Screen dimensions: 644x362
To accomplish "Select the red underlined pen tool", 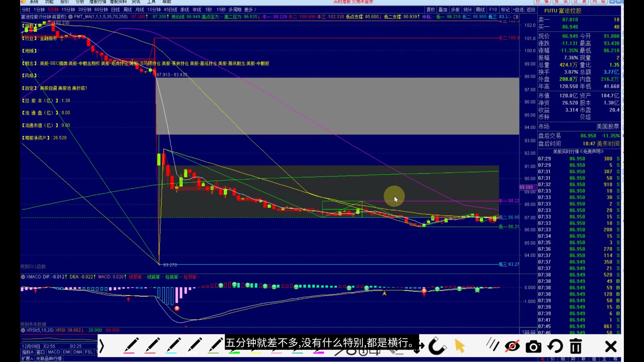I will click(x=152, y=346).
